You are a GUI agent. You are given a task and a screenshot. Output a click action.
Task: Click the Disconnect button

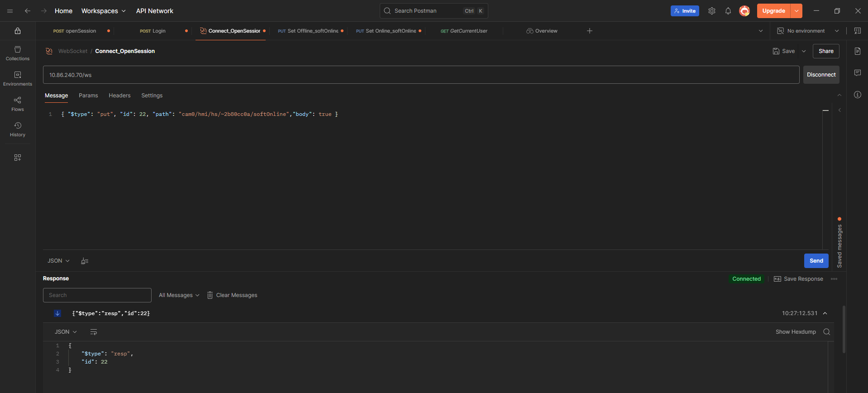821,75
